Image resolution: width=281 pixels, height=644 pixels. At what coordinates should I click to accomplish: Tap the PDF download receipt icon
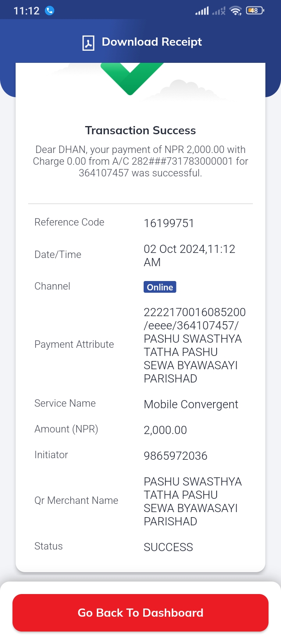pyautogui.click(x=88, y=43)
